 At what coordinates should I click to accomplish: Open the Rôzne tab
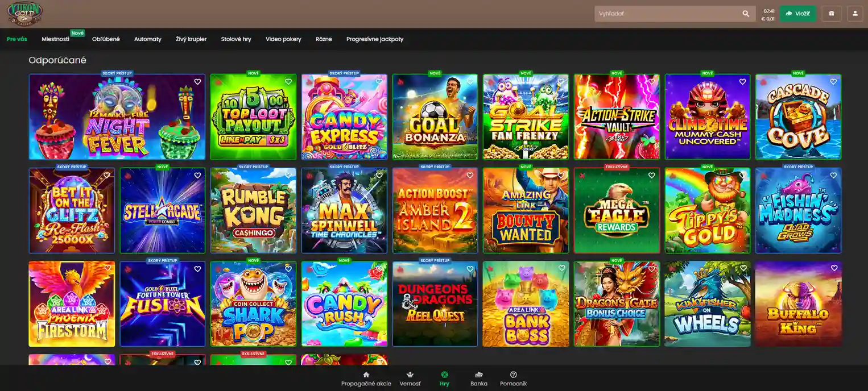pyautogui.click(x=324, y=39)
